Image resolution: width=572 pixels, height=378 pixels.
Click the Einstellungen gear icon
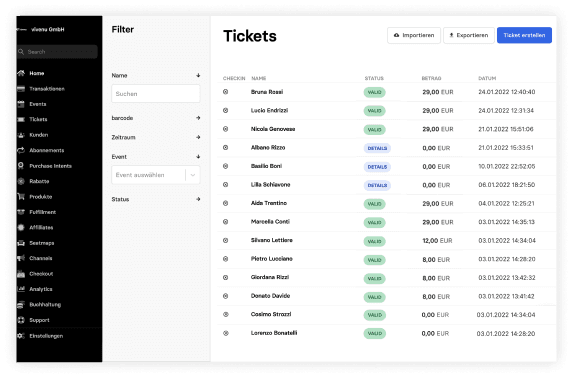pyautogui.click(x=21, y=336)
